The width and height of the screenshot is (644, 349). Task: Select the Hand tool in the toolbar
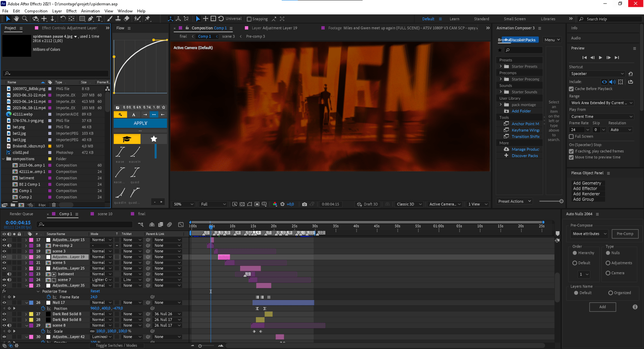click(16, 18)
